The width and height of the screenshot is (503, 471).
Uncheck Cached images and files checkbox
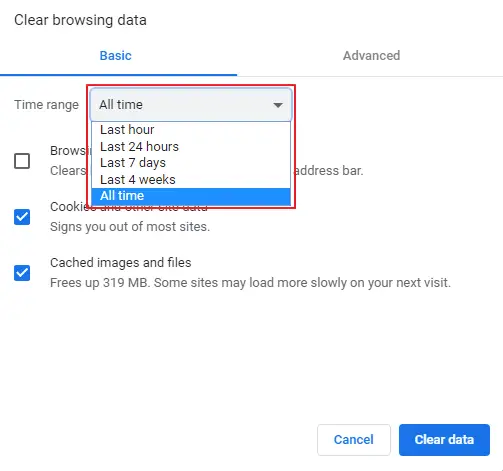click(x=22, y=273)
